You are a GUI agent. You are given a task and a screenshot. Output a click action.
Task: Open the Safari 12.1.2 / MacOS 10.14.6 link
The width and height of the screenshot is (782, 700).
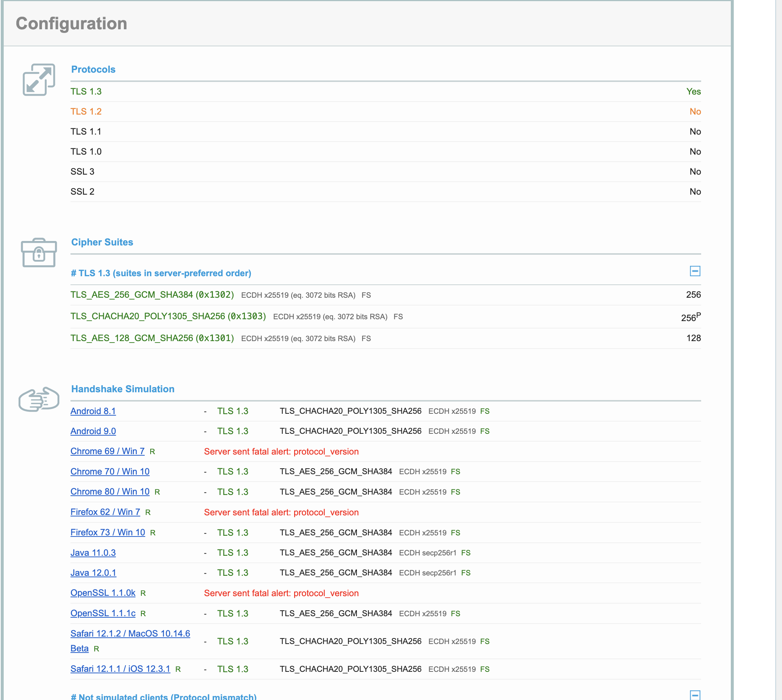[x=130, y=634]
